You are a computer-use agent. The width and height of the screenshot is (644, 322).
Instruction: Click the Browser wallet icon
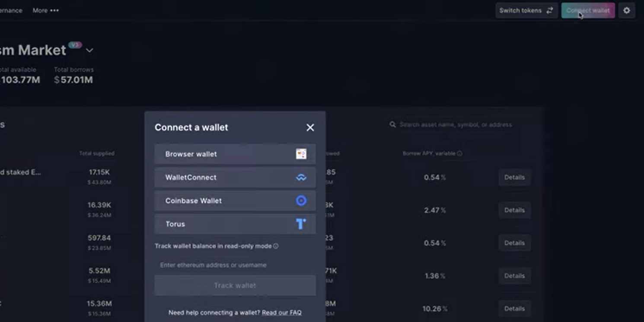pyautogui.click(x=301, y=154)
